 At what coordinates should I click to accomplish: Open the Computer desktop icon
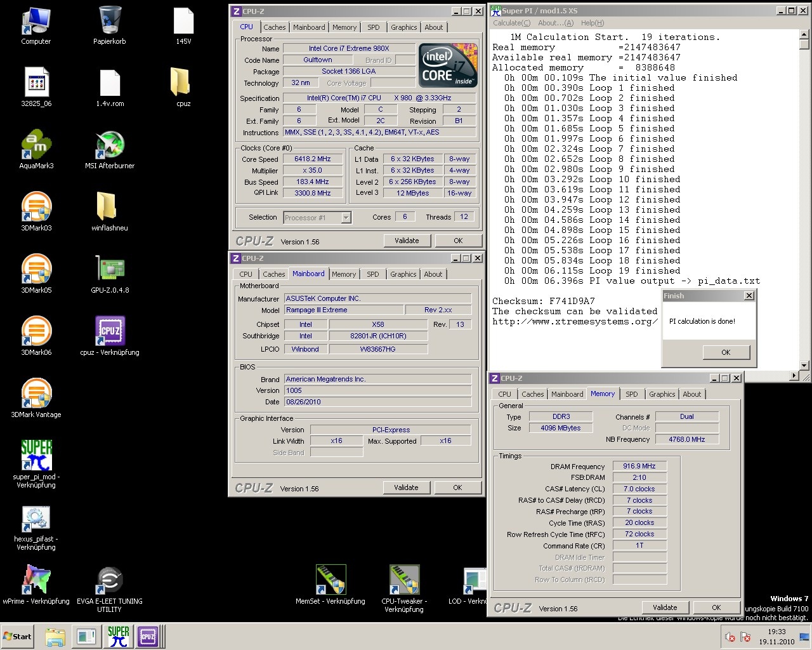[x=36, y=26]
